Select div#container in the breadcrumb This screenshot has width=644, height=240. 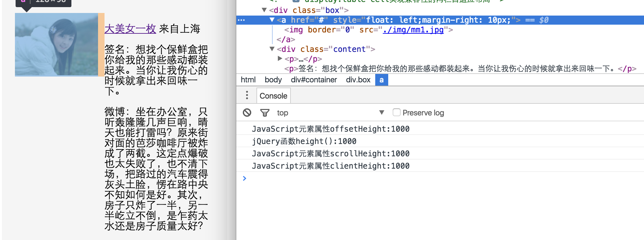tap(314, 80)
